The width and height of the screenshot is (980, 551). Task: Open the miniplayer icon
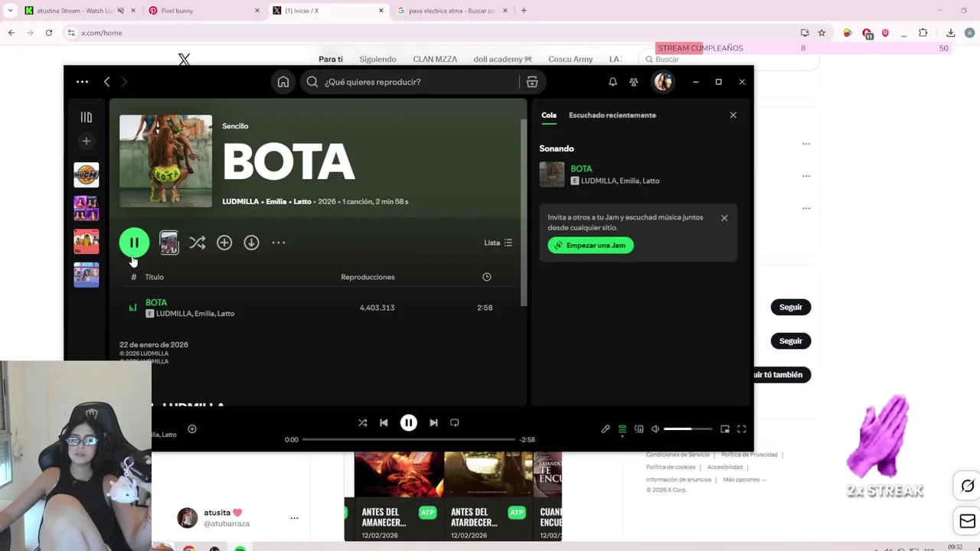(x=725, y=429)
